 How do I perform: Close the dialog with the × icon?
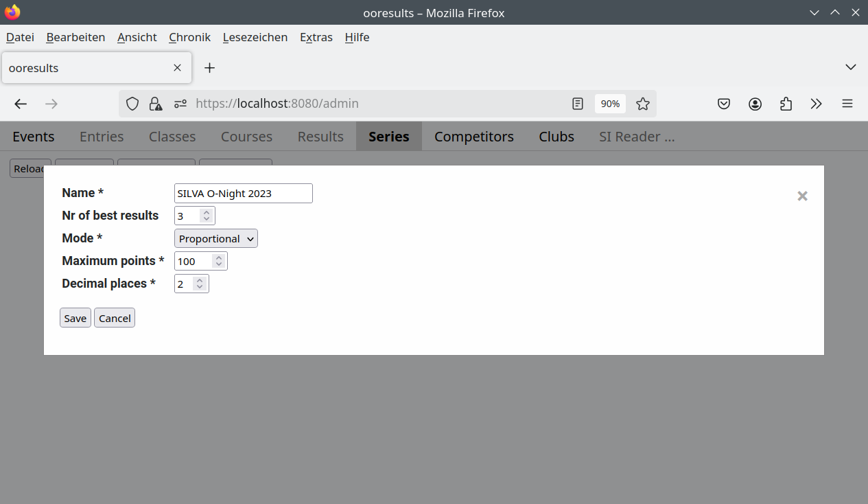point(802,196)
